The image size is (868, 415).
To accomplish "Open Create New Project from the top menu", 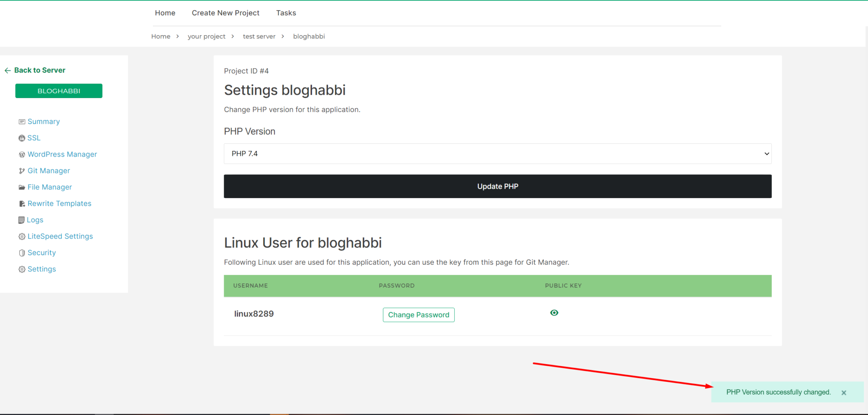I will [225, 13].
